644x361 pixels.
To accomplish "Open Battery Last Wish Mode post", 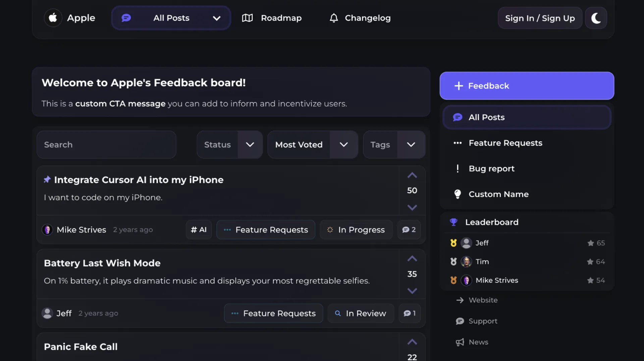I will [102, 263].
